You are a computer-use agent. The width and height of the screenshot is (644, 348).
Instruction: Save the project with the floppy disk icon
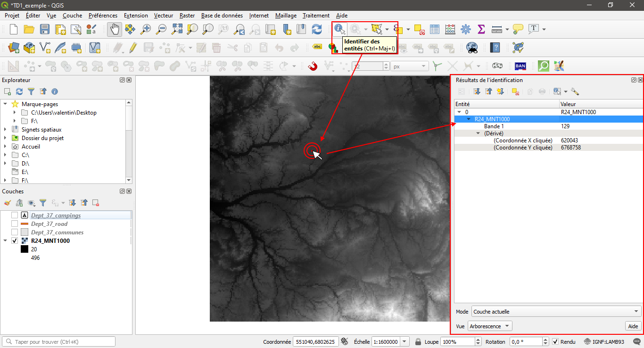coord(45,29)
